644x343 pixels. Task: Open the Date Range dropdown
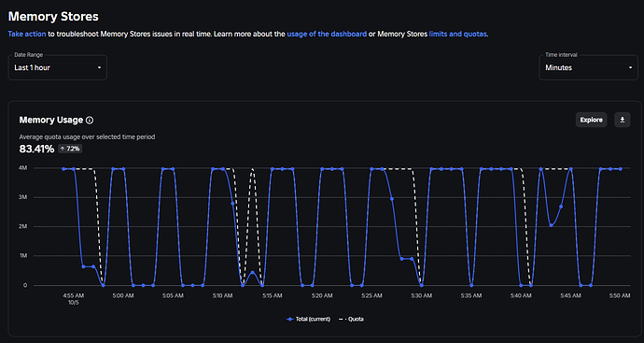coord(58,67)
